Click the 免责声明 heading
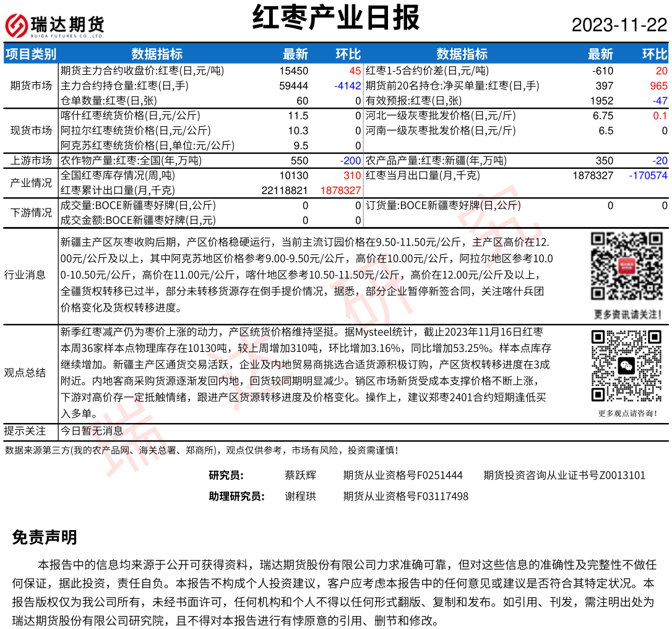672x629 pixels. (45, 537)
